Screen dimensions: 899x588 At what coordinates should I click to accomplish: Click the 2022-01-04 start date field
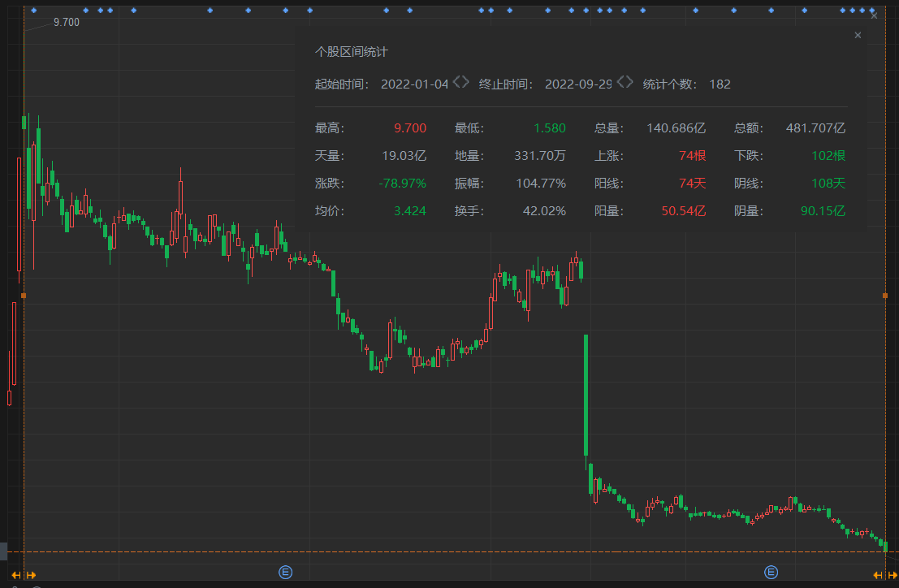tap(414, 84)
